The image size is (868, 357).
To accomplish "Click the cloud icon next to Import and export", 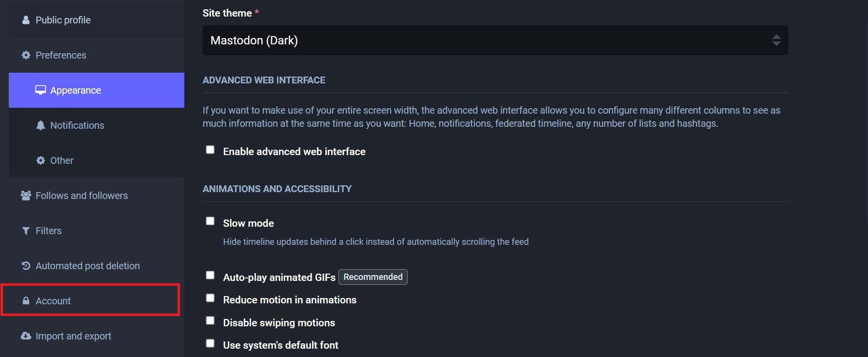I will pos(25,336).
